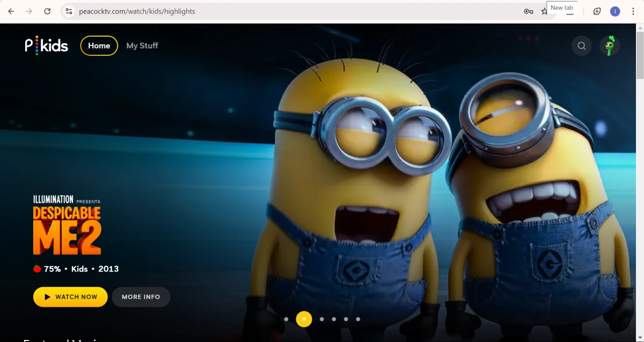Click the Peacock Kids logo
The image size is (644, 342).
[x=46, y=46]
